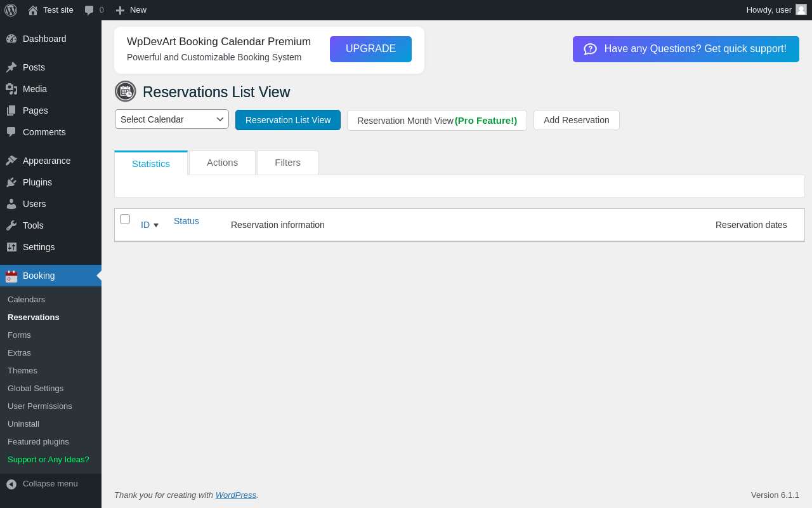Click the Add Reservation button
The height and width of the screenshot is (508, 812).
click(x=577, y=120)
